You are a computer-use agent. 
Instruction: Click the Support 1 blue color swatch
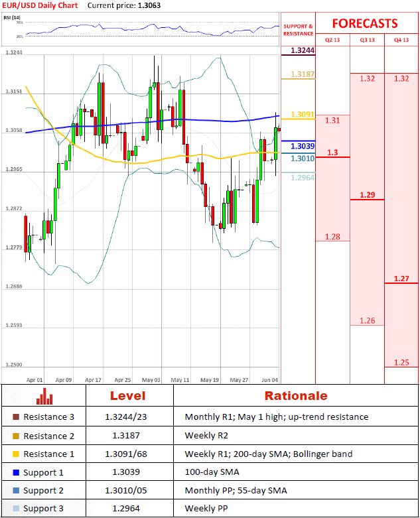point(16,472)
